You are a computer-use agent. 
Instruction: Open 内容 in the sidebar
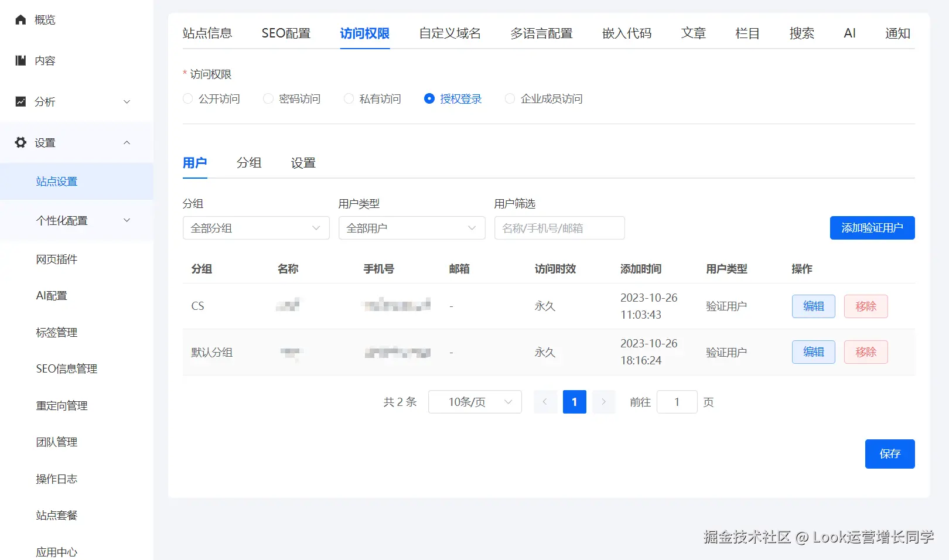(x=45, y=61)
